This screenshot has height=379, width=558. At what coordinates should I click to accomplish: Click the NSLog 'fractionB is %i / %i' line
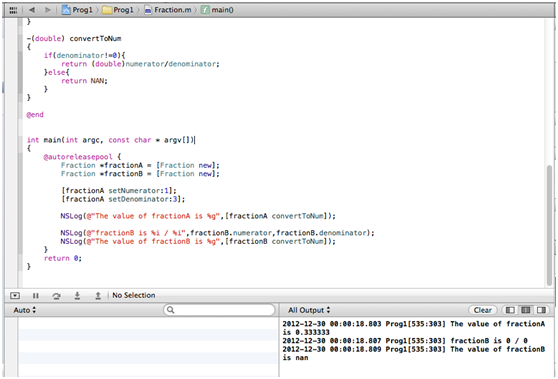(217, 233)
